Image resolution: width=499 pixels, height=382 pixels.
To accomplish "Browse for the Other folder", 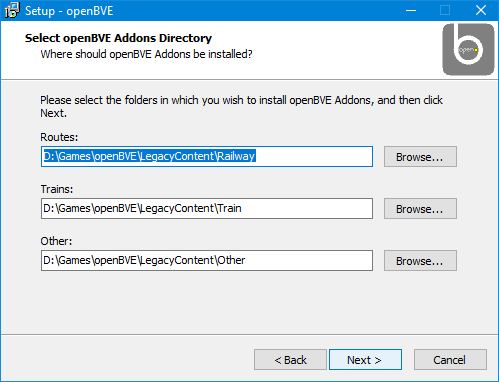I will [x=420, y=261].
